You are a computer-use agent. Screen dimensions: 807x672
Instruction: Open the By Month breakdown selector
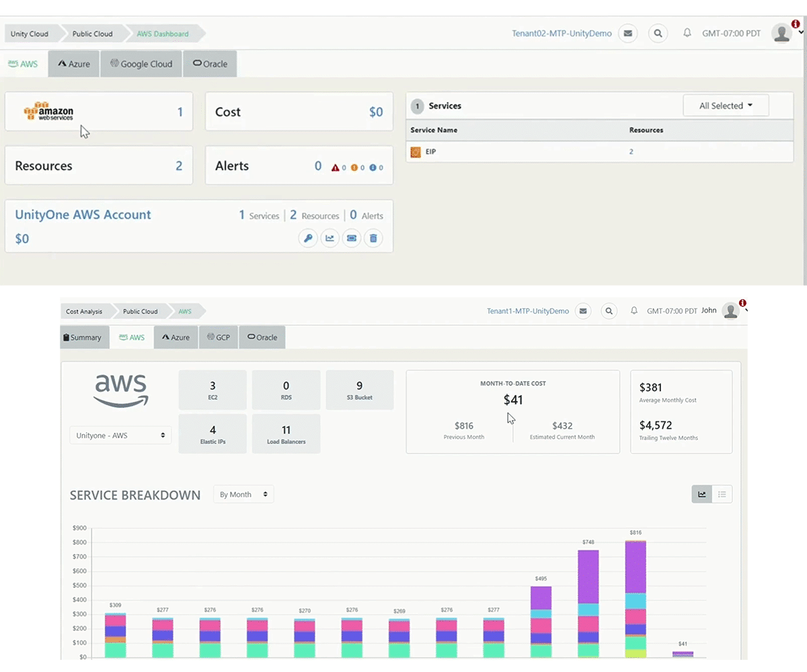(x=243, y=494)
